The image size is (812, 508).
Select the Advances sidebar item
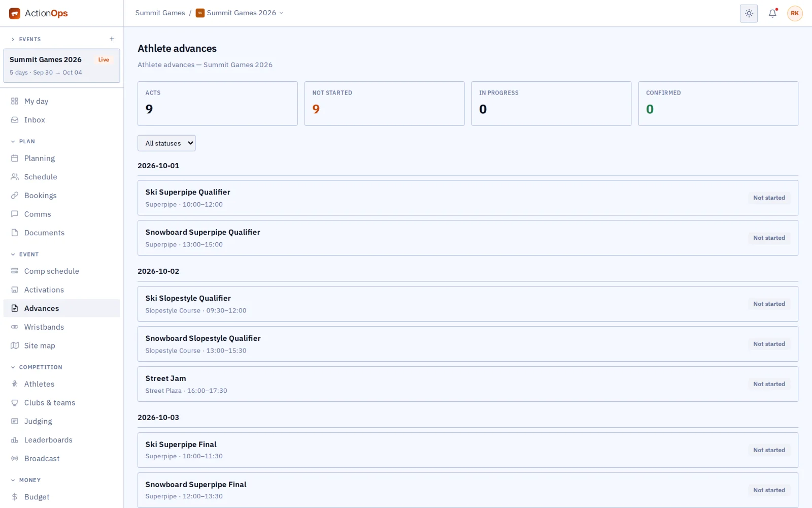click(61, 308)
